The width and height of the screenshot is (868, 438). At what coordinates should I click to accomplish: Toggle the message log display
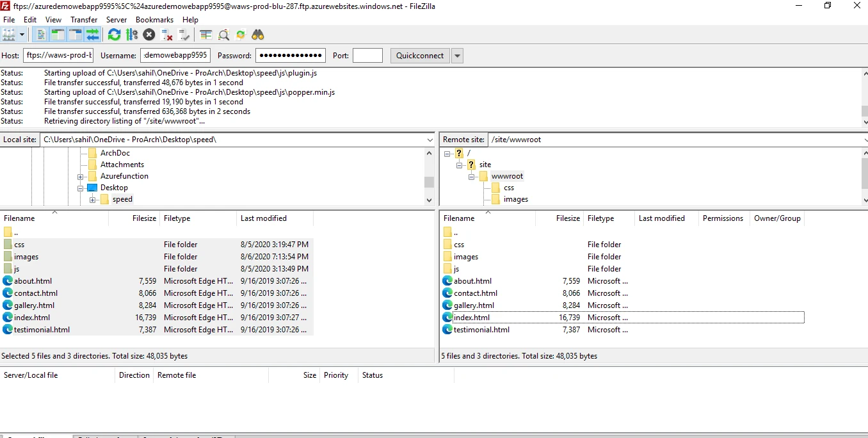pyautogui.click(x=40, y=35)
